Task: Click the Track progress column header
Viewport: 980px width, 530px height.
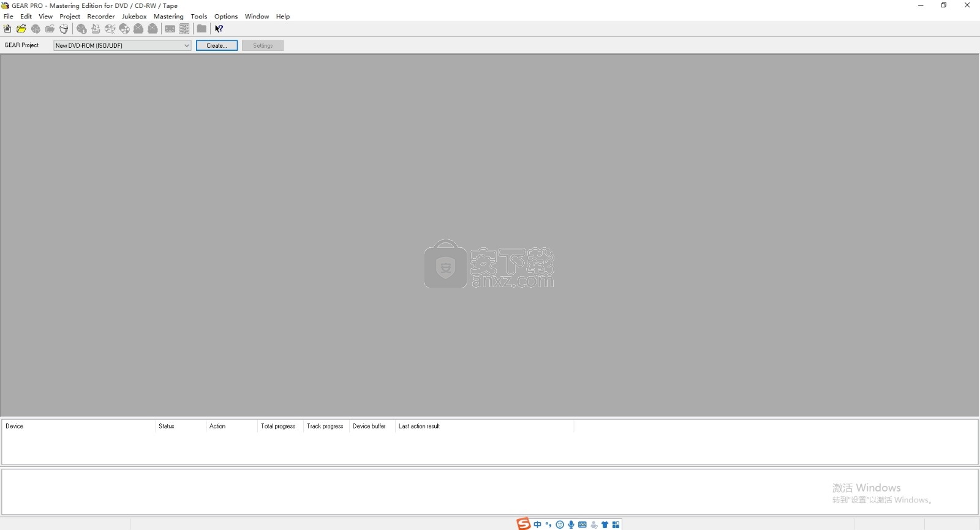Action: pos(326,426)
